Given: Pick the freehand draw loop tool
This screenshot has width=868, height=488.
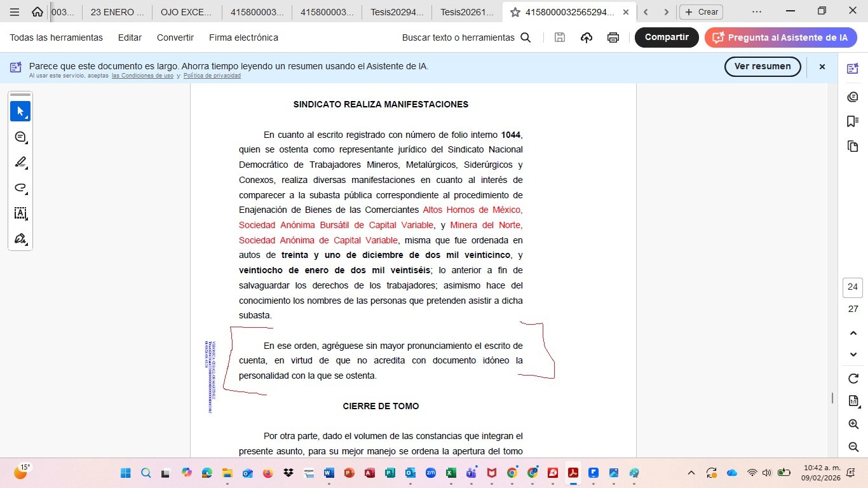Looking at the screenshot, I should 20,188.
